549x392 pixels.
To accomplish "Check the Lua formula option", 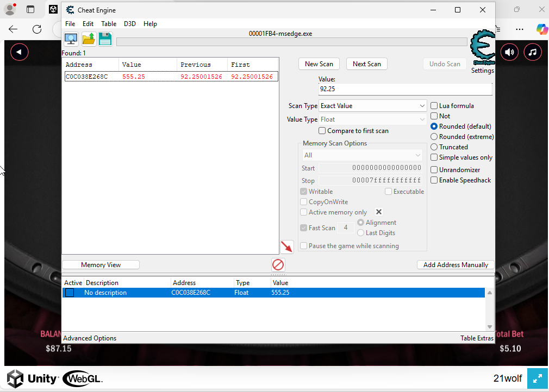I will click(434, 106).
